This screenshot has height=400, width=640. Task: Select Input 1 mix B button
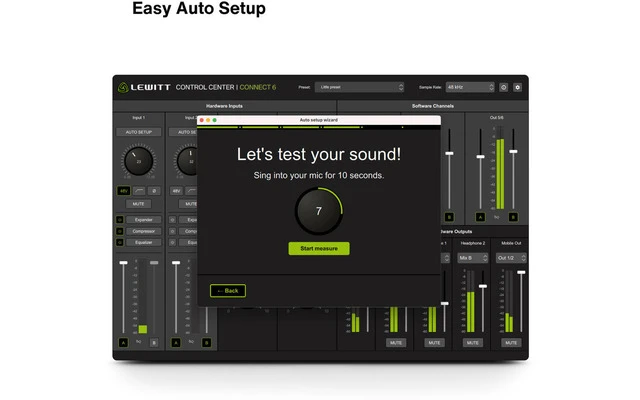coord(154,342)
